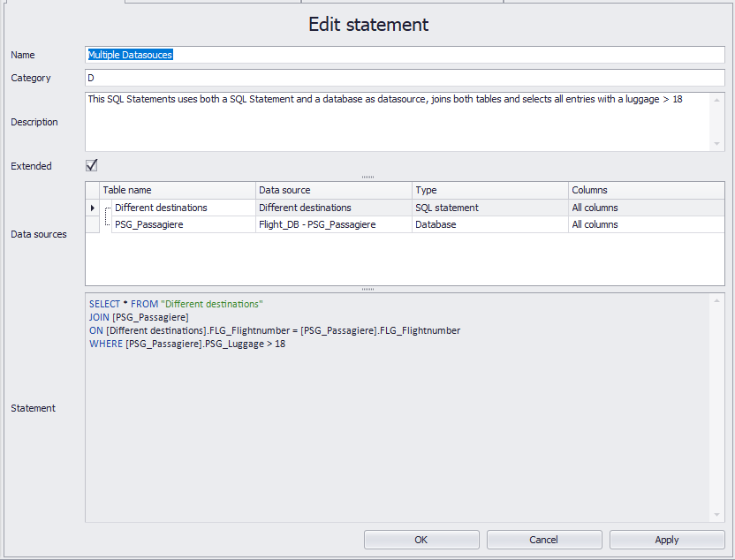The image size is (735, 560).
Task: Click the 'Flight_DB - PSG_Passagiere' data source cell
Action: (334, 224)
